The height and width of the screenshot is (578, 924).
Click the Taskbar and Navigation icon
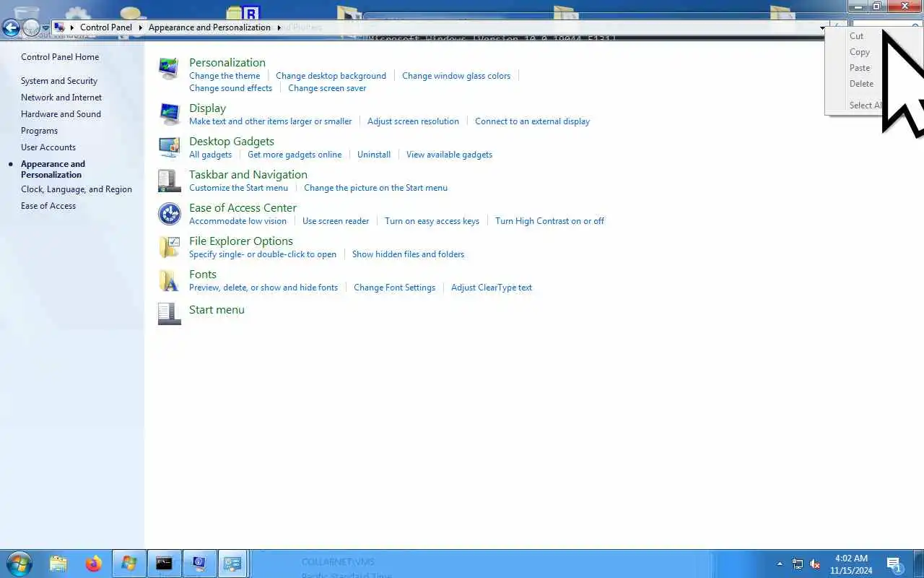[x=169, y=181]
